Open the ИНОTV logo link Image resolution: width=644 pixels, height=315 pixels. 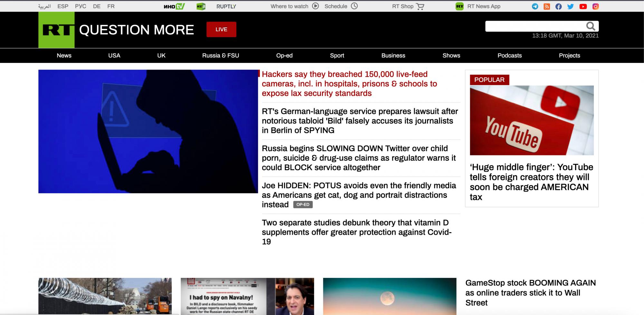point(174,6)
